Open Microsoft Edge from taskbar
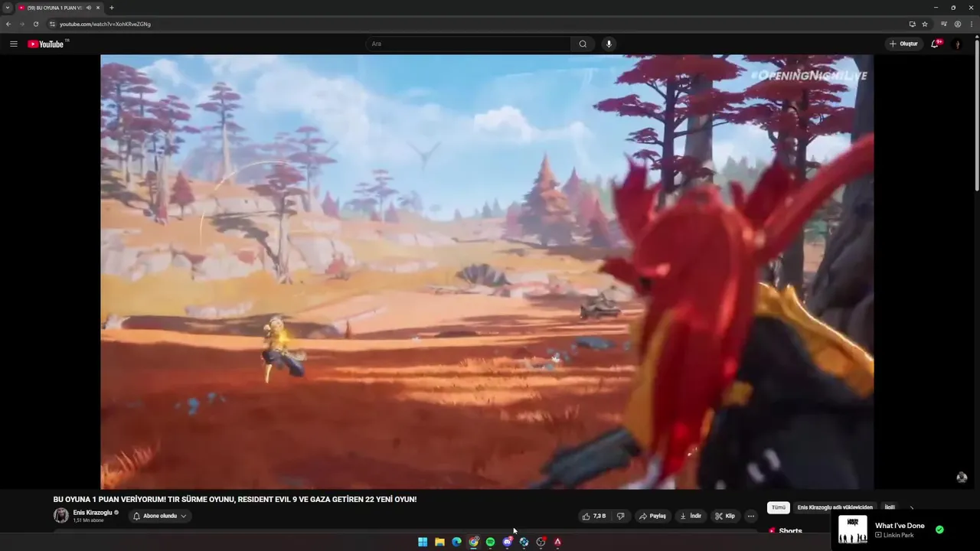 (456, 542)
